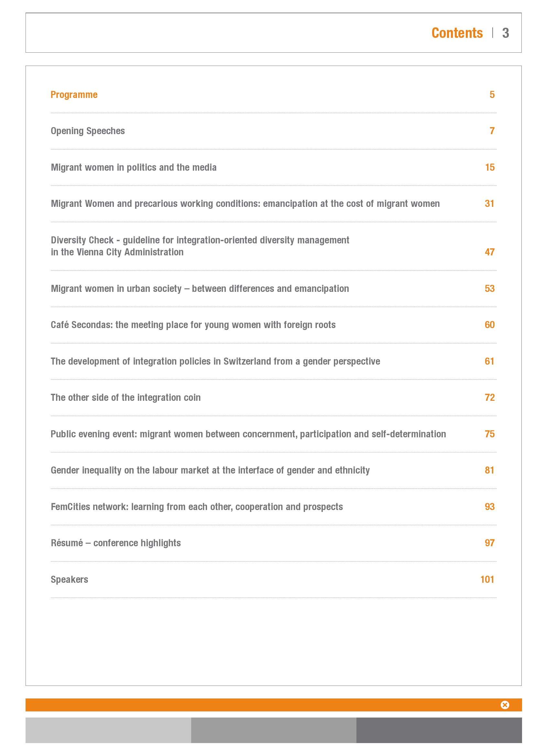Click the orange Contents header title
This screenshot has width=535, height=756.
click(x=457, y=33)
